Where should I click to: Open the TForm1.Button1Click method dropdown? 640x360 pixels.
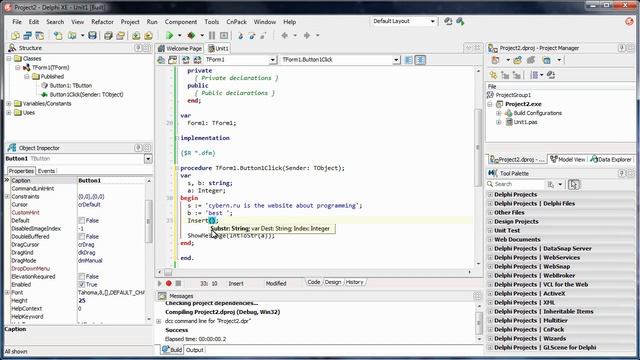point(396,60)
